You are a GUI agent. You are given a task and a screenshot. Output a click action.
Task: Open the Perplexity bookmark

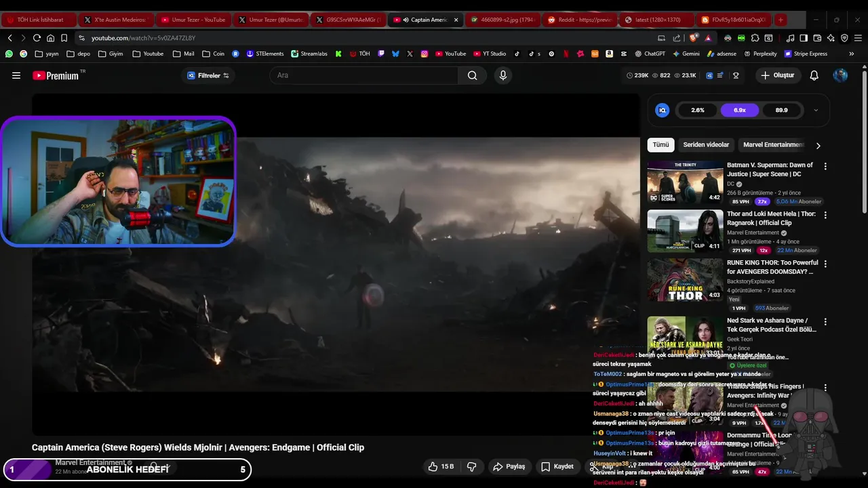coord(760,54)
